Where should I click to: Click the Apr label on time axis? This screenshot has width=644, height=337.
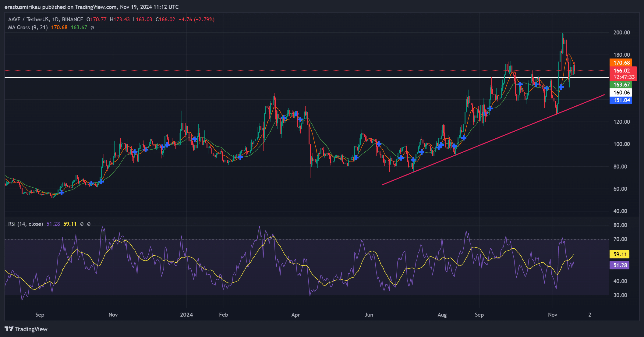(x=295, y=315)
